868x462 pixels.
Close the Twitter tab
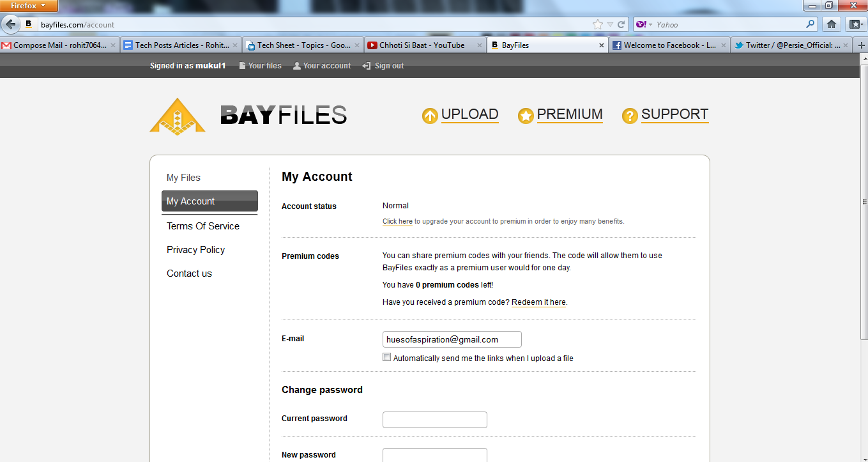pyautogui.click(x=846, y=45)
